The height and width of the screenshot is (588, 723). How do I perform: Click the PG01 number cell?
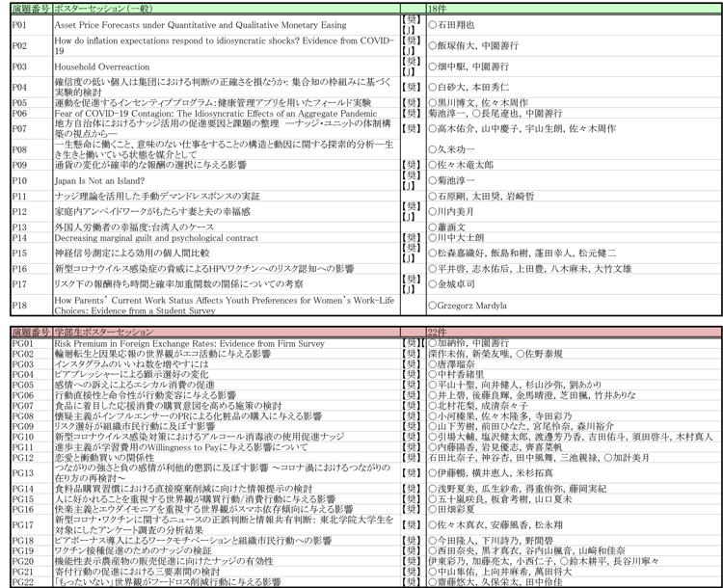point(32,343)
